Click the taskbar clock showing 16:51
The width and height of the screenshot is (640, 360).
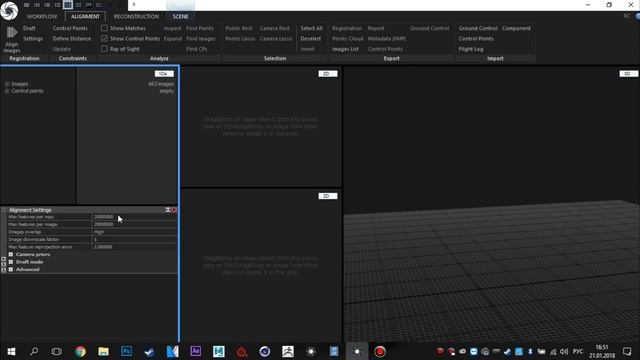coord(602,351)
